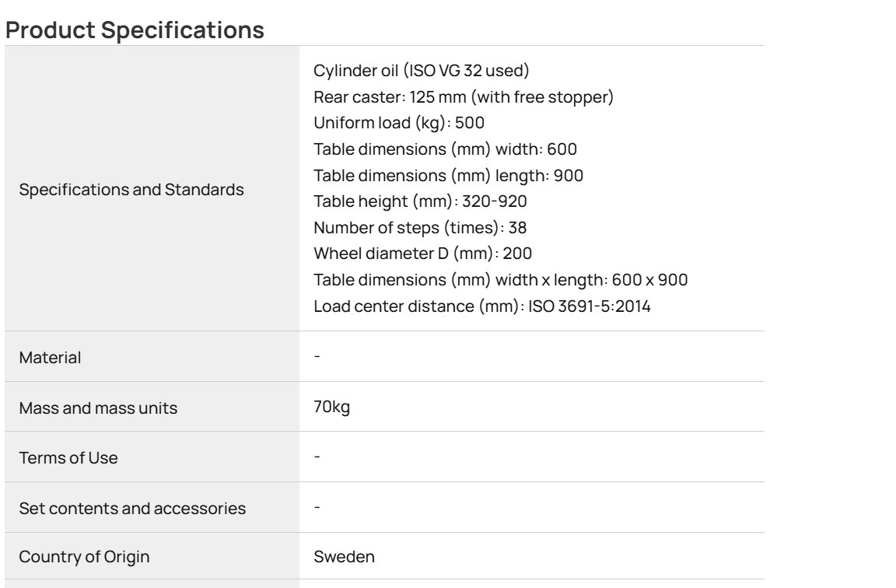
Task: Click the Cylinder oil ISO VG 32 line
Action: (x=421, y=70)
